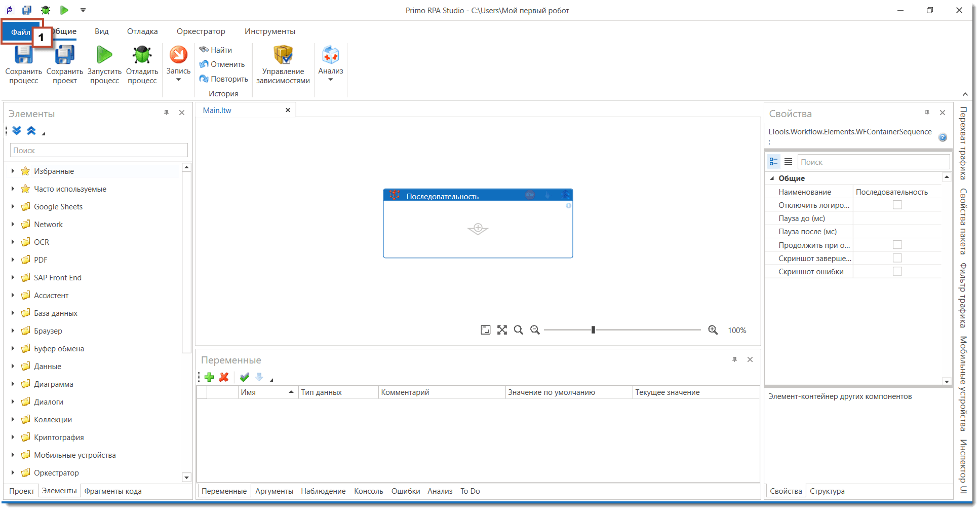Screen dimensions: 980x511
Task: Delete variable using red X icon
Action: [224, 377]
